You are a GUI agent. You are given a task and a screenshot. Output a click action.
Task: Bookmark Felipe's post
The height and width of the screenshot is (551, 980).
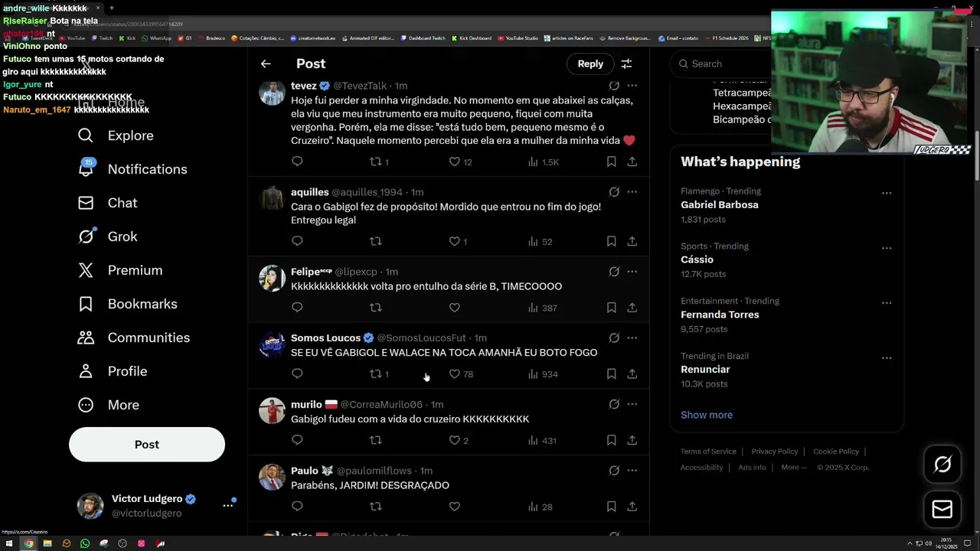click(x=611, y=308)
